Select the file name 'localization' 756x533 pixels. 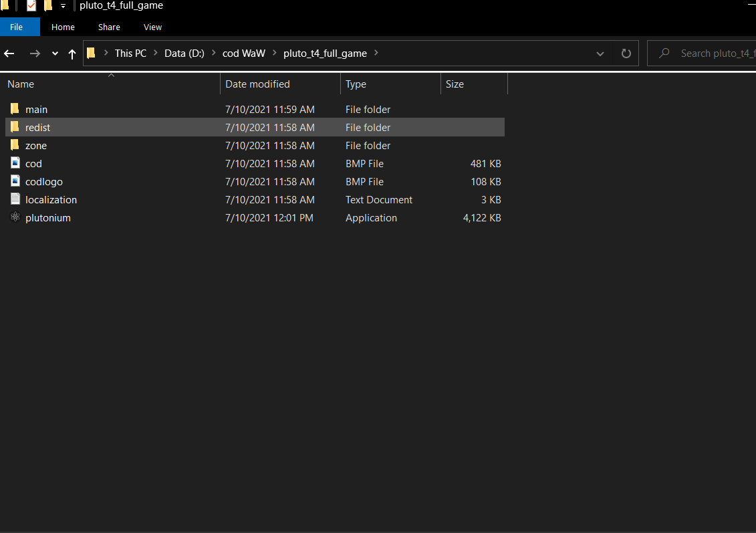click(51, 200)
